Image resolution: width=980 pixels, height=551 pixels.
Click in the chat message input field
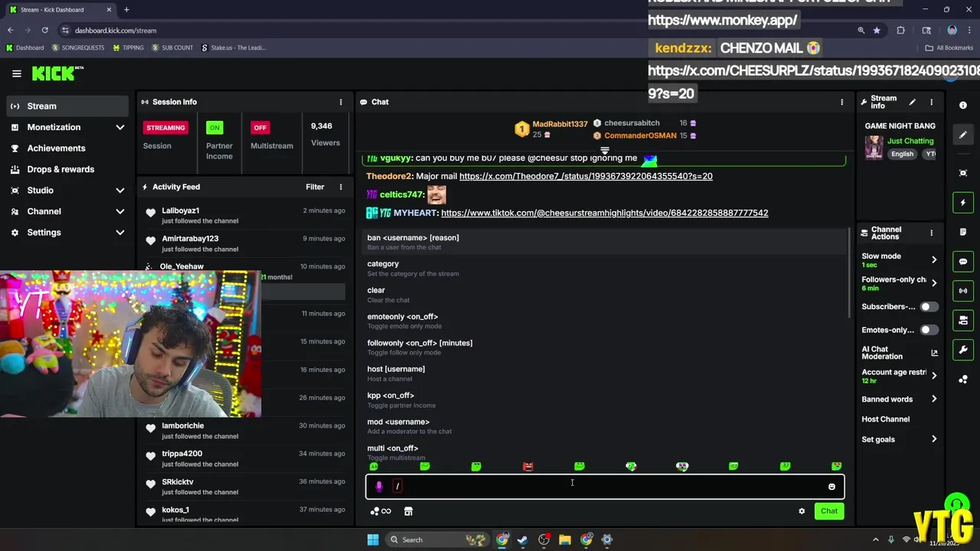[605, 487]
